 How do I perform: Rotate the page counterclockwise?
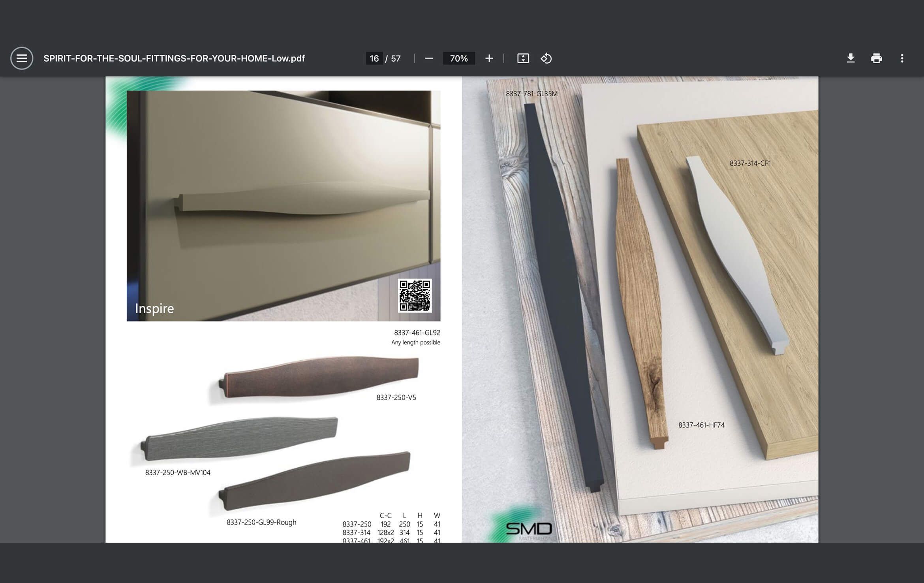547,58
